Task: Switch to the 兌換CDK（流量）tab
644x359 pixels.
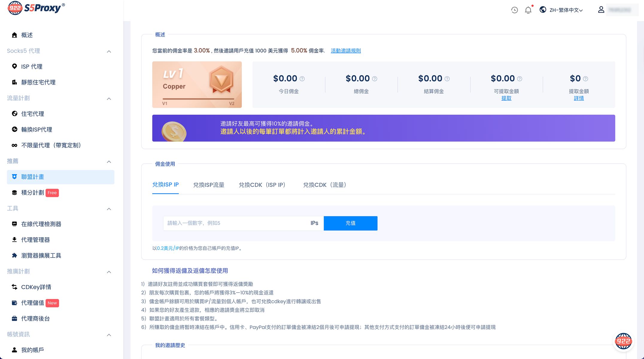Action: (x=325, y=185)
